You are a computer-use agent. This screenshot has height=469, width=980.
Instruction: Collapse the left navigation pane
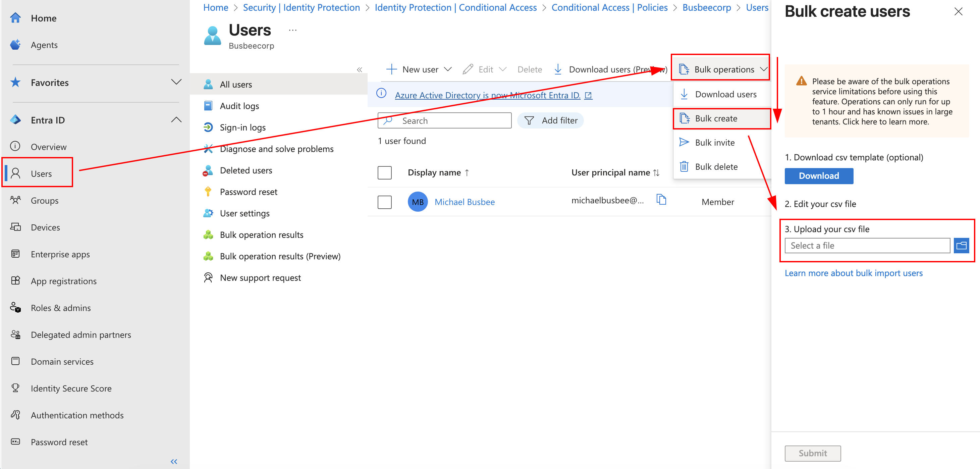click(x=174, y=461)
